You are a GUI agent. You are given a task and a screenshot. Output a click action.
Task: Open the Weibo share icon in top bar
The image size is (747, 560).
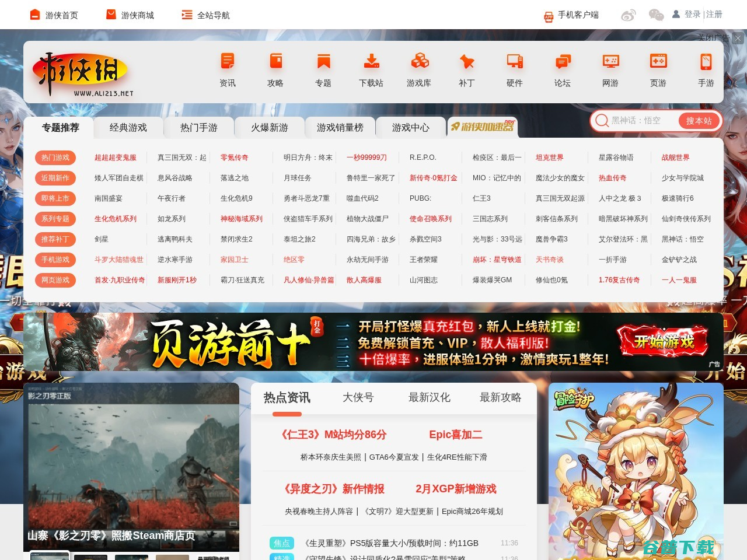click(630, 15)
